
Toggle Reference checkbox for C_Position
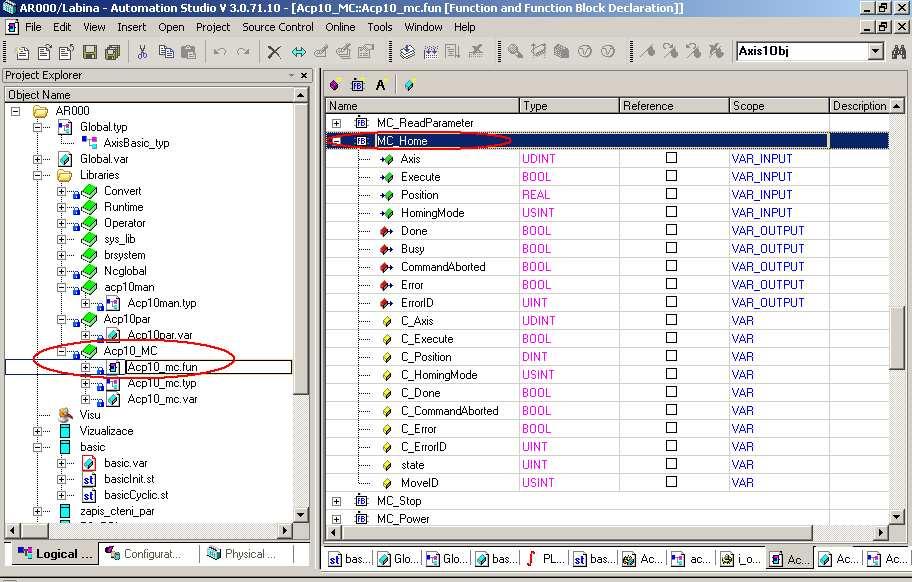coord(671,356)
